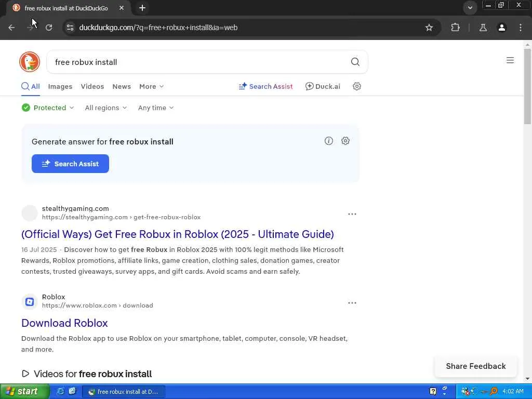This screenshot has width=532, height=399.
Task: Open a new browser tab
Action: [x=142, y=8]
